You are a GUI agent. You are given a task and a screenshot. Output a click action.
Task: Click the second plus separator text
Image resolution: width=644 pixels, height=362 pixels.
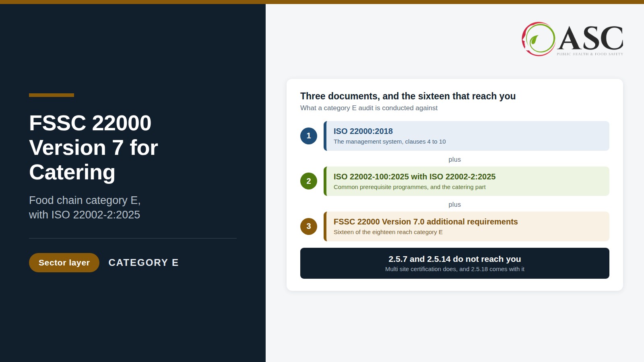[x=455, y=204]
